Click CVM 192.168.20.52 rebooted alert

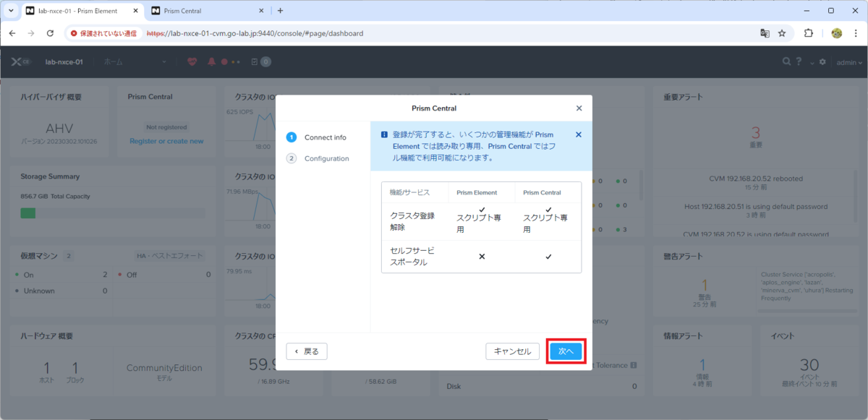756,178
